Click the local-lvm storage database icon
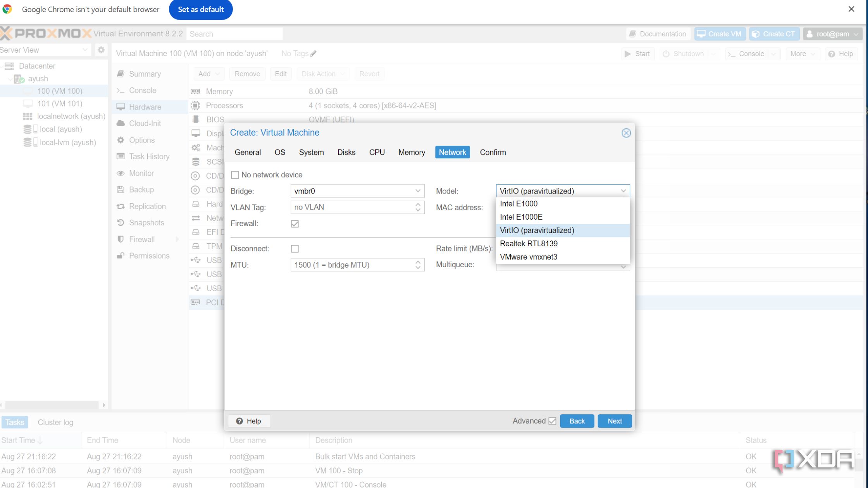868x488 pixels. [x=27, y=143]
